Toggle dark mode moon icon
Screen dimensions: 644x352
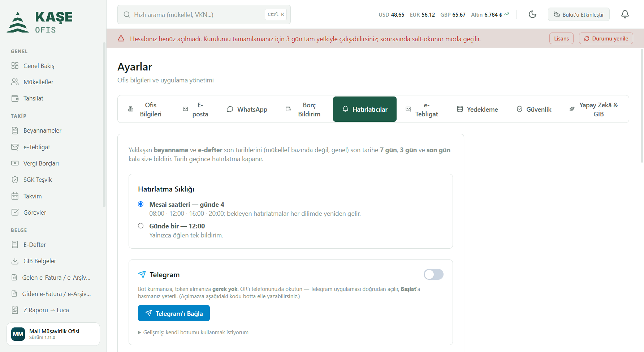tap(532, 14)
